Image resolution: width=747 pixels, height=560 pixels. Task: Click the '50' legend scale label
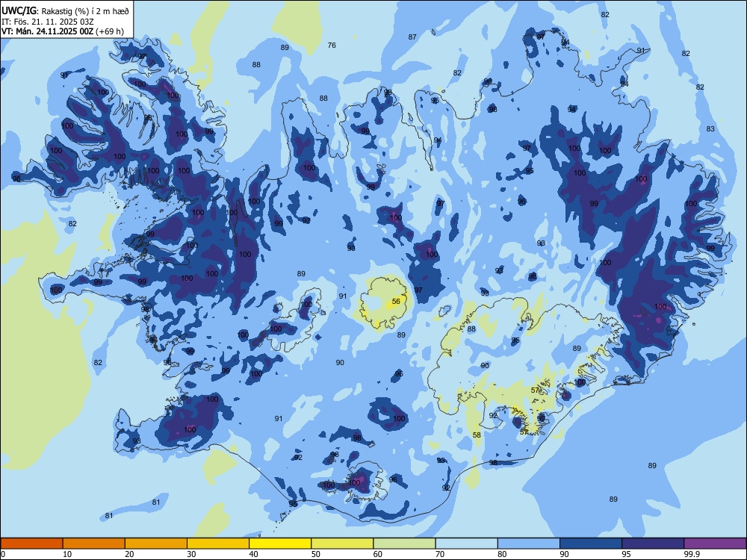click(316, 554)
